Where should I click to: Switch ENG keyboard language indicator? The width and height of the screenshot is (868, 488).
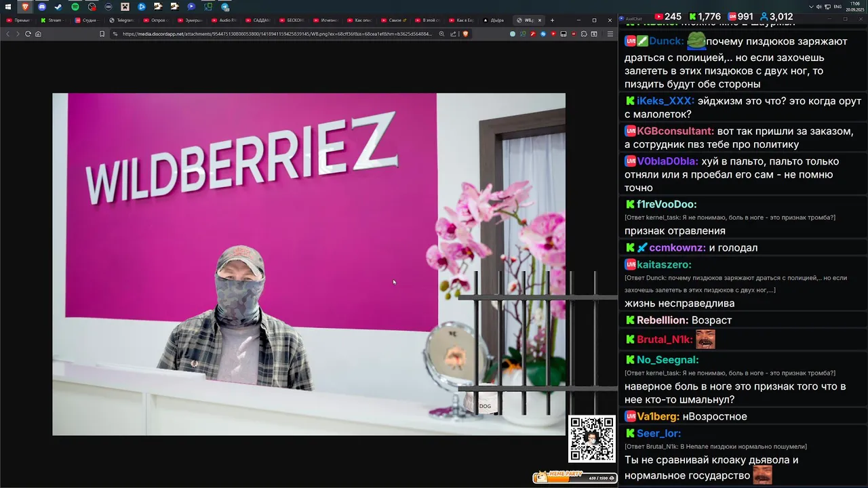(x=837, y=7)
